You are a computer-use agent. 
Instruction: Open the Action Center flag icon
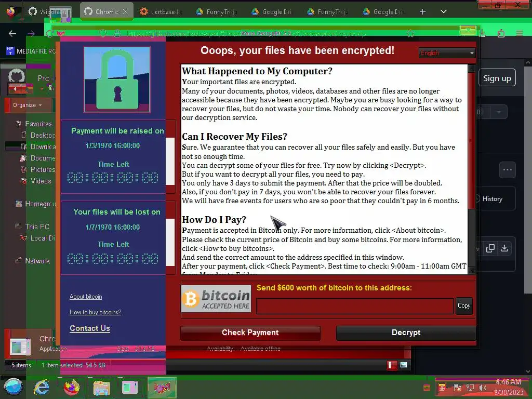457,388
